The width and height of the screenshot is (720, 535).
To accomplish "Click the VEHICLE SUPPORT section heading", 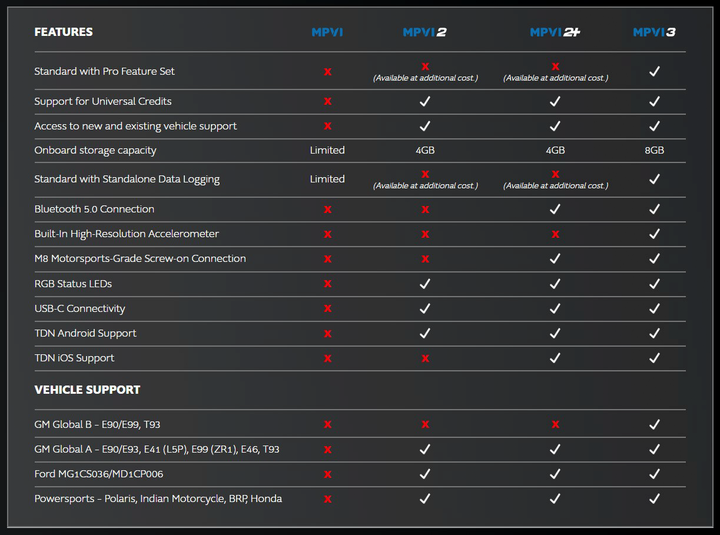I will (x=87, y=390).
